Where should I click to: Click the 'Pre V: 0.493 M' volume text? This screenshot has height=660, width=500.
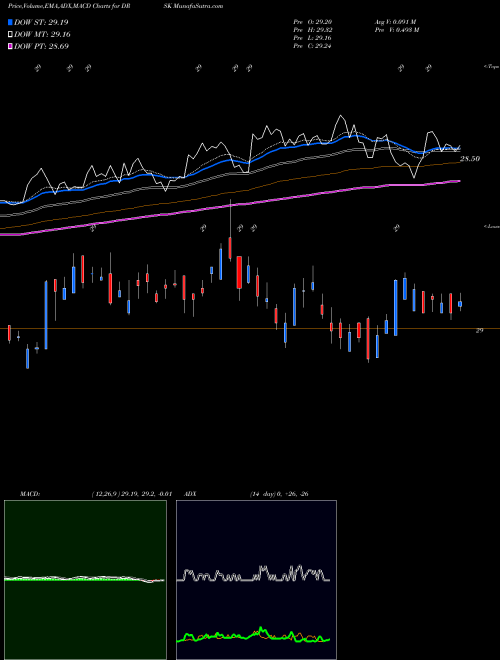tap(396, 30)
